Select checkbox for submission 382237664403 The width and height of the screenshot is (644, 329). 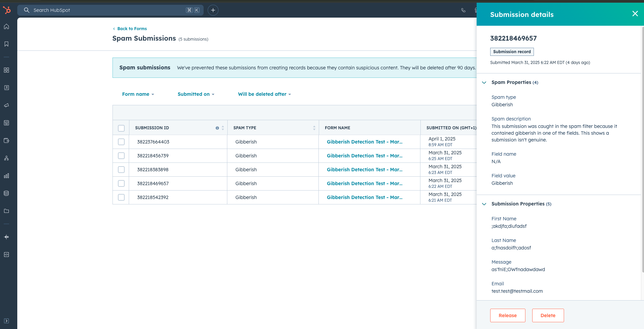[x=121, y=142]
